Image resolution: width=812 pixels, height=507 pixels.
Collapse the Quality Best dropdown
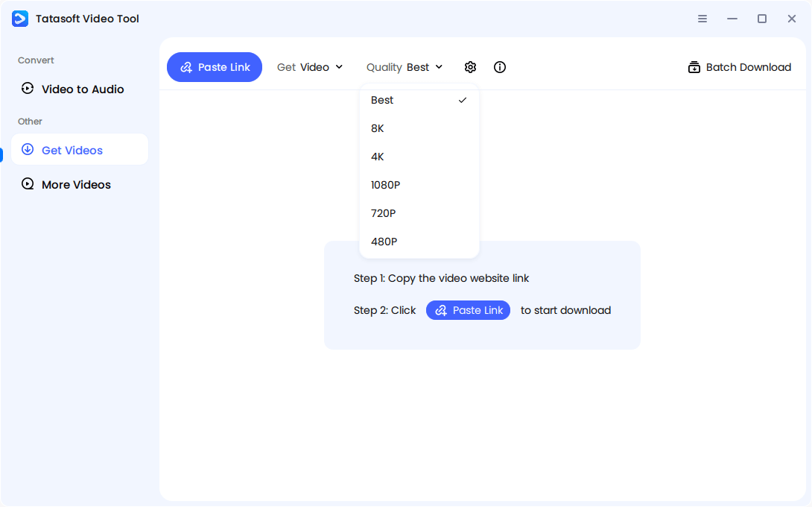[405, 67]
